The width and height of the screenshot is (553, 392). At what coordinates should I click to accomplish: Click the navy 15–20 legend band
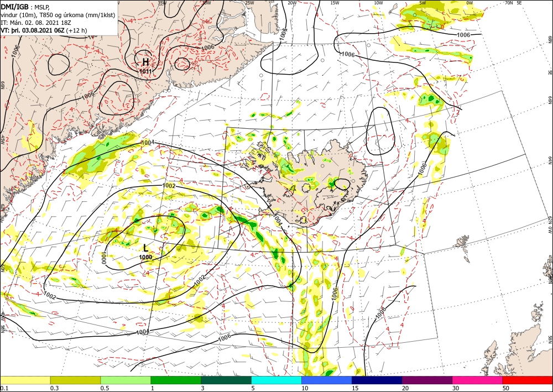(377, 380)
